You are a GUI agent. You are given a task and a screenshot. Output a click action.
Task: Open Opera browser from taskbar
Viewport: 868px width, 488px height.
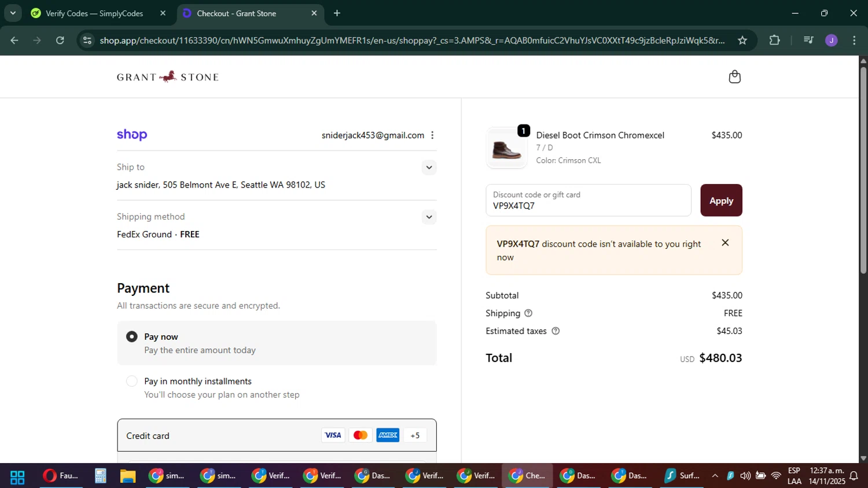pyautogui.click(x=61, y=476)
